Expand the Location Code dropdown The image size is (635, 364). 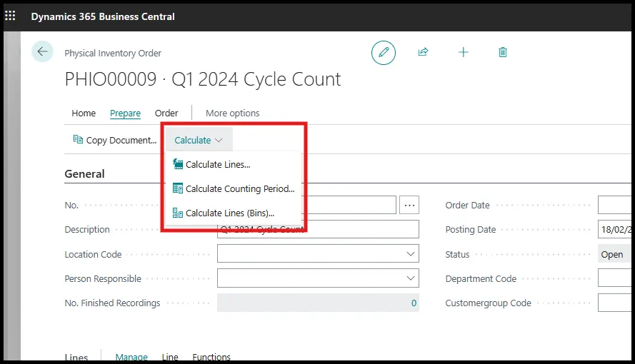coord(410,254)
